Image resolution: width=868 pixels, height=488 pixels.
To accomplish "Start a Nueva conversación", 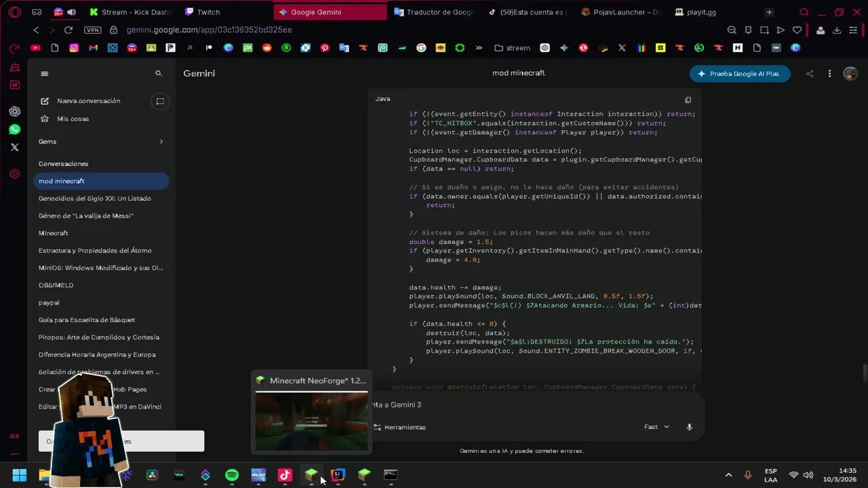I will 88,101.
